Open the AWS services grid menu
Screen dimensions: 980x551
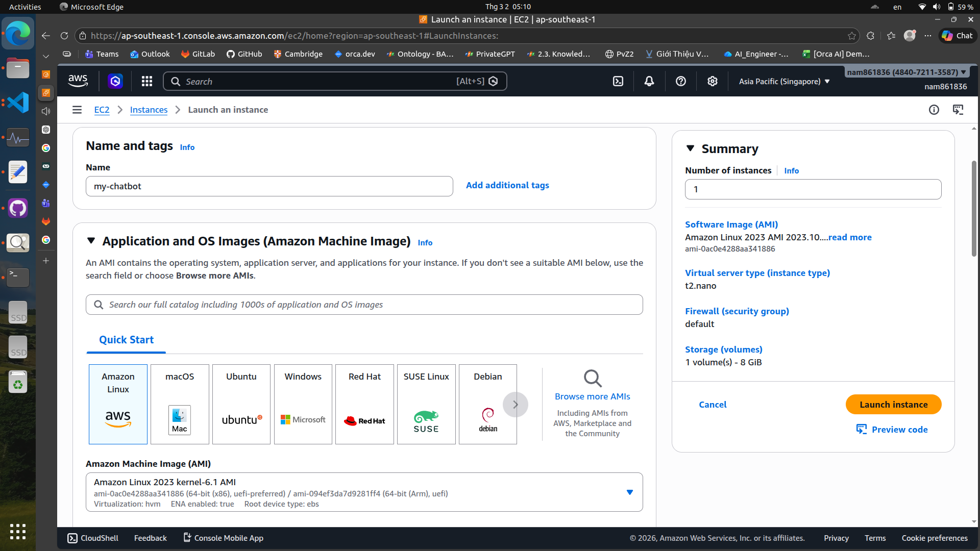pyautogui.click(x=146, y=81)
